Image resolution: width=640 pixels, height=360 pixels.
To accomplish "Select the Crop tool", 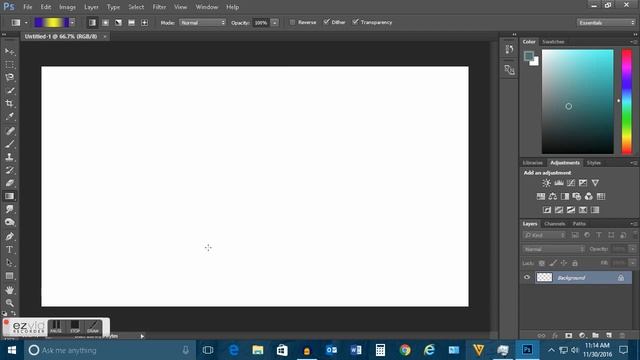I will (9, 103).
